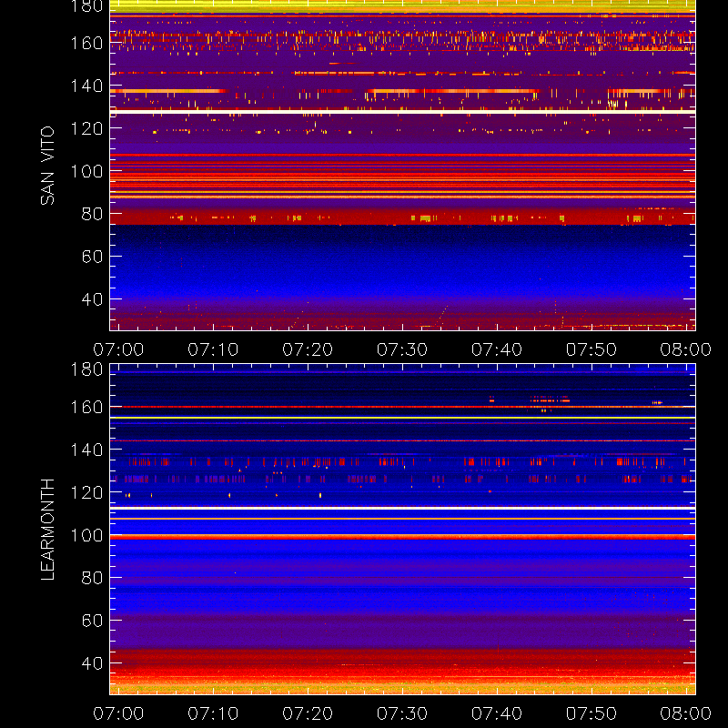Select the 07:50 label under San Vito plot
This screenshot has width=728, height=728.
591,349
